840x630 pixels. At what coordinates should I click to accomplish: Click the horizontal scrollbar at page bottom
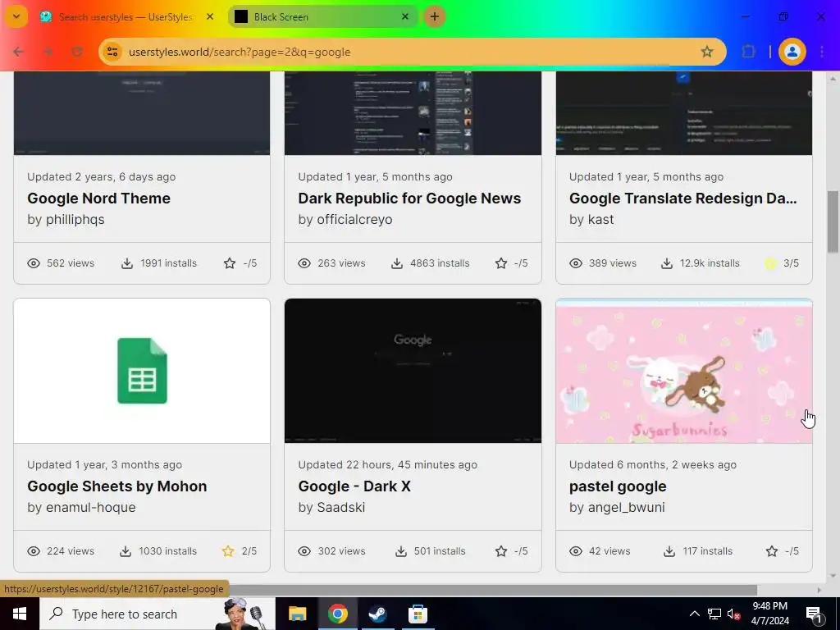pyautogui.click(x=493, y=590)
